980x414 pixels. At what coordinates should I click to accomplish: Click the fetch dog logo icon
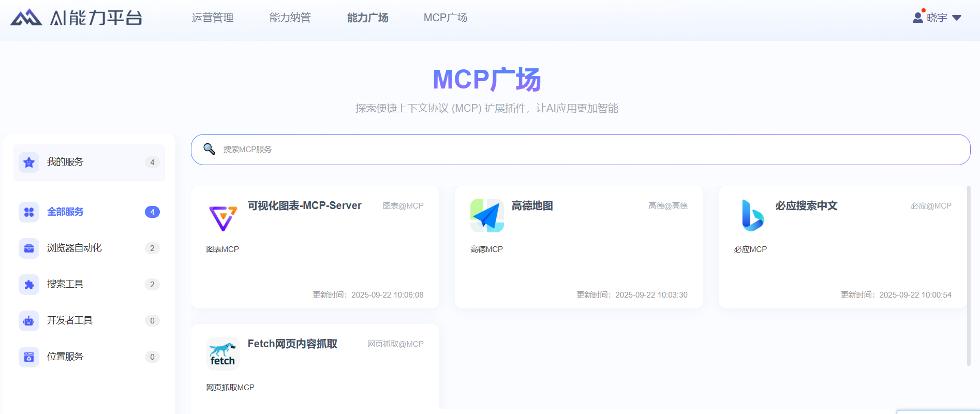pyautogui.click(x=223, y=354)
